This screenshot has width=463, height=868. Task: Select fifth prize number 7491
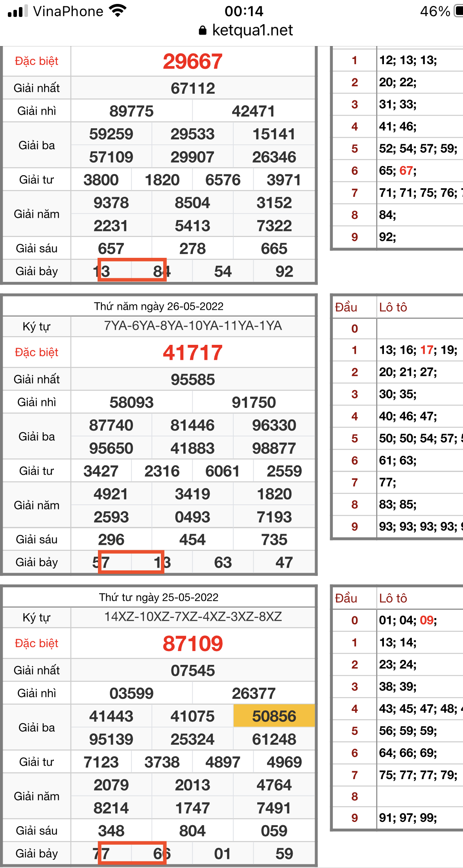click(274, 808)
